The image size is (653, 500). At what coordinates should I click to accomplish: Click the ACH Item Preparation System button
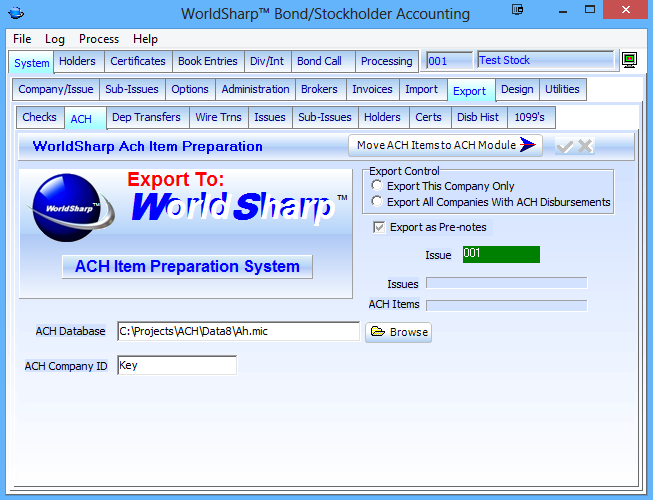[x=187, y=266]
